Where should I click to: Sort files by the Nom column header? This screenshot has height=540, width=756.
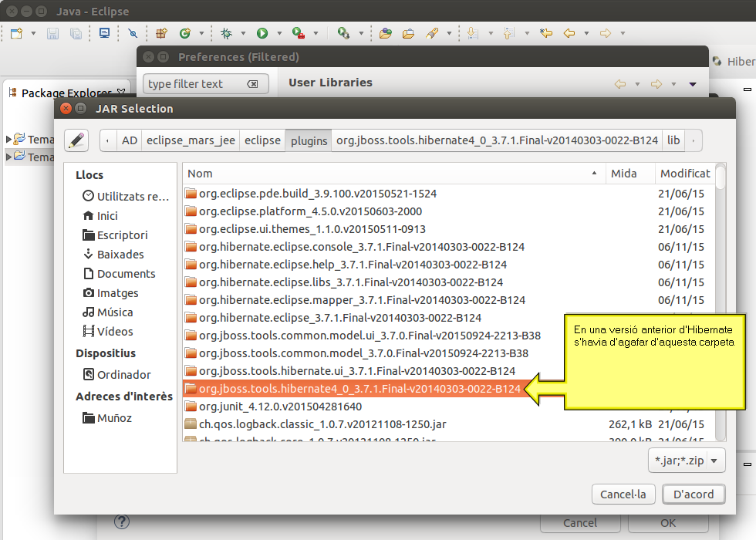pyautogui.click(x=393, y=174)
